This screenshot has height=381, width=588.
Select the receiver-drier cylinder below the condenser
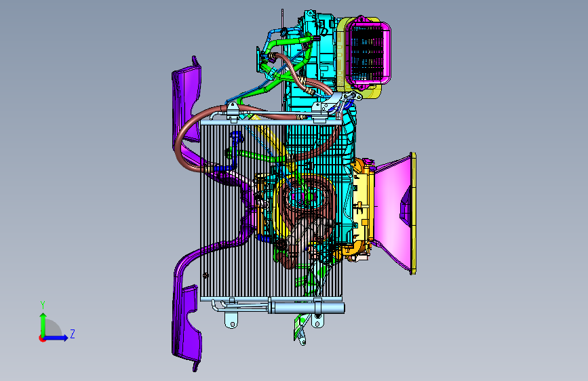tap(306, 308)
